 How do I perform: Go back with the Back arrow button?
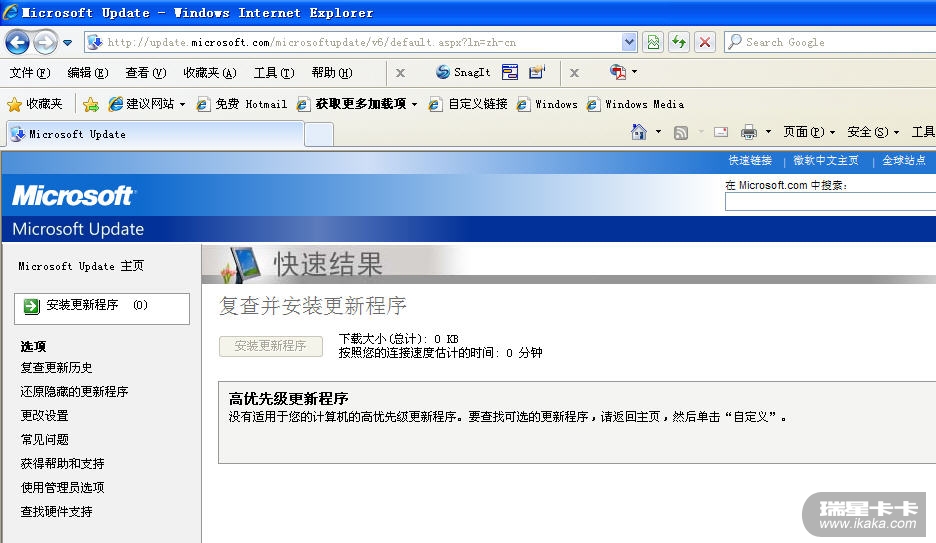pos(17,42)
